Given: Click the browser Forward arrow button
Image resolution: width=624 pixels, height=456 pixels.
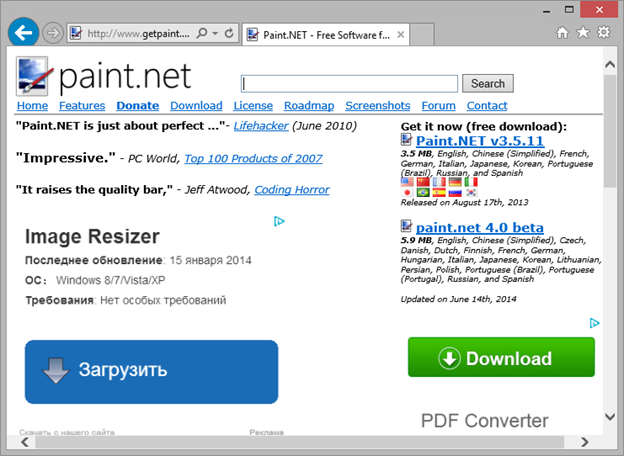Looking at the screenshot, I should [x=53, y=33].
